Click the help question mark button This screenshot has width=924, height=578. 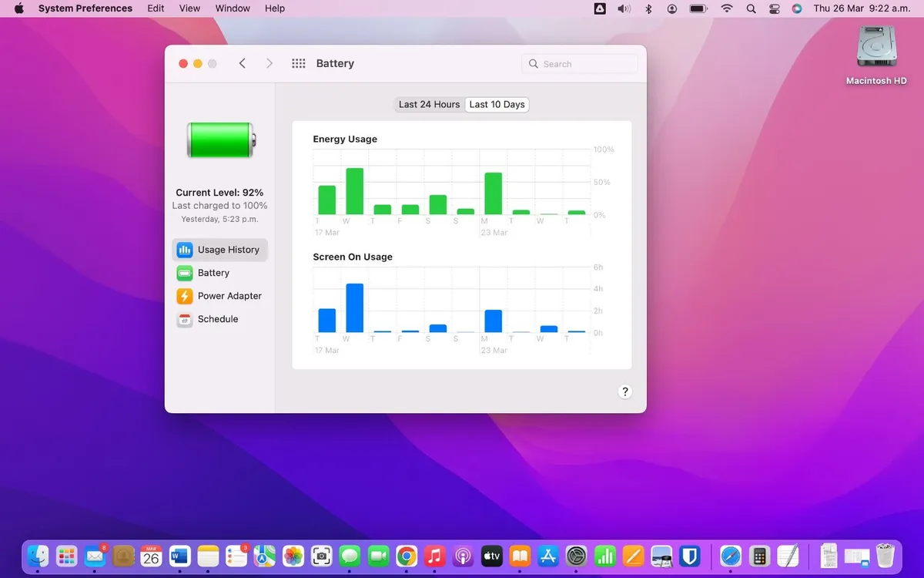pyautogui.click(x=624, y=391)
